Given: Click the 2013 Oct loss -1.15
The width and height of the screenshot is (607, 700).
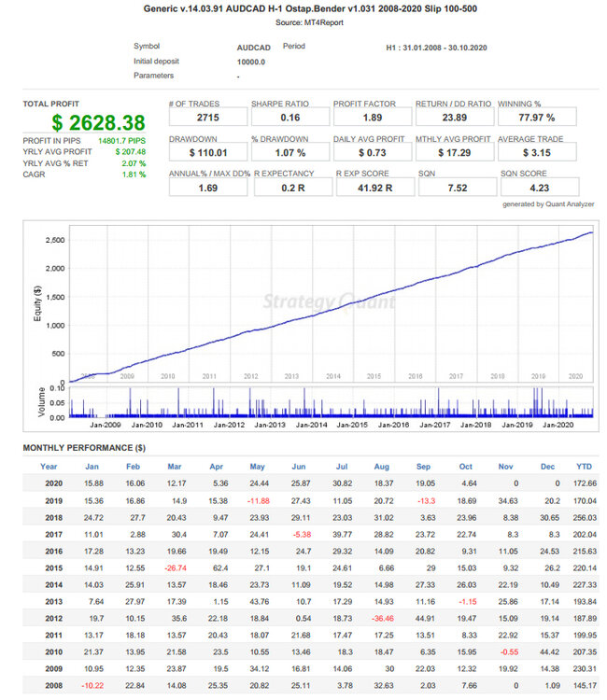Looking at the screenshot, I should tap(468, 602).
